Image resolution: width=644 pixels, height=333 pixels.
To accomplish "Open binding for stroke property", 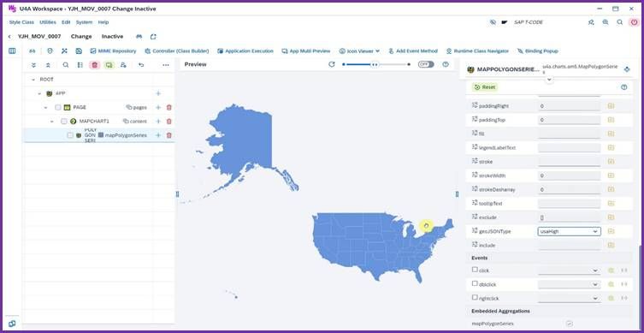I will 611,162.
